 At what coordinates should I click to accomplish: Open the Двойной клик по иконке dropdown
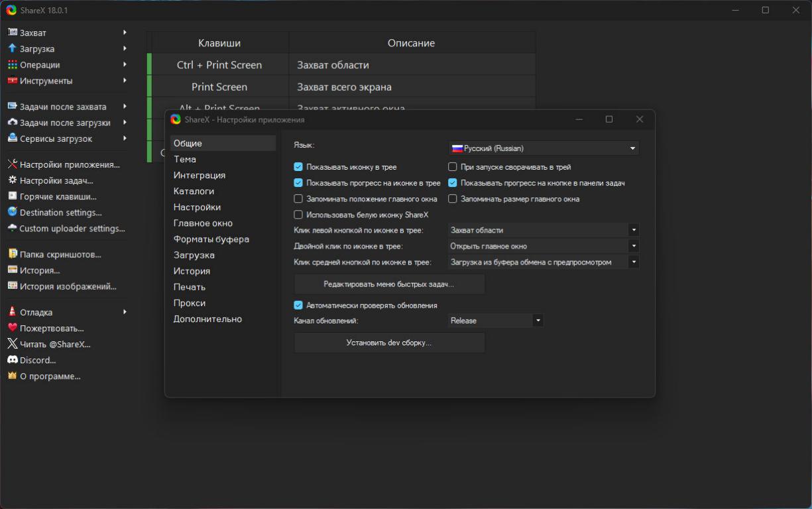544,247
